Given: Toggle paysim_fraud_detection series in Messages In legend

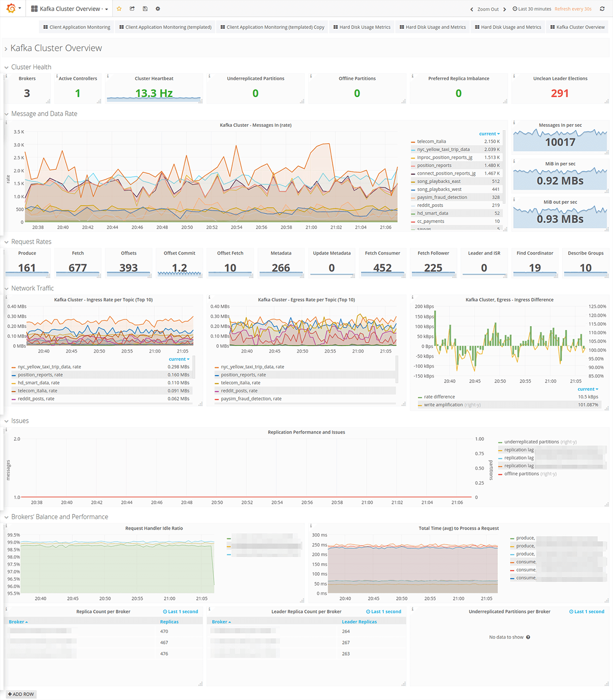Looking at the screenshot, I should point(442,198).
